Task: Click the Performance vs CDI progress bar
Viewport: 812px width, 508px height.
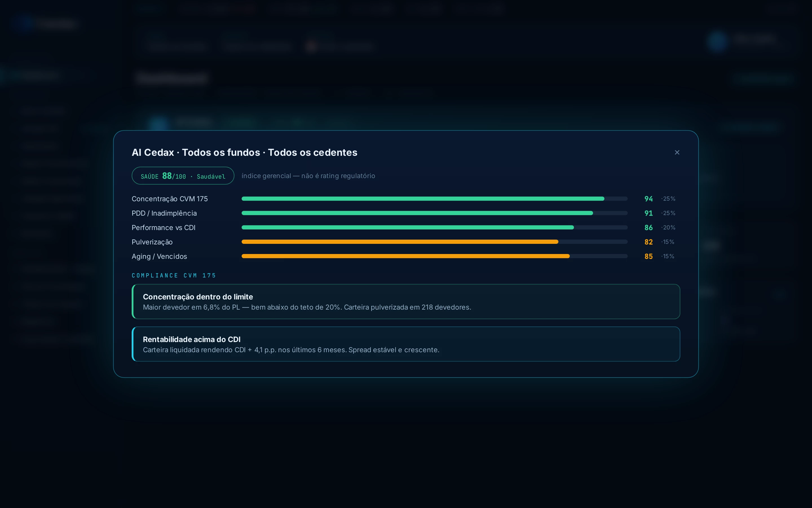Action: tap(434, 227)
